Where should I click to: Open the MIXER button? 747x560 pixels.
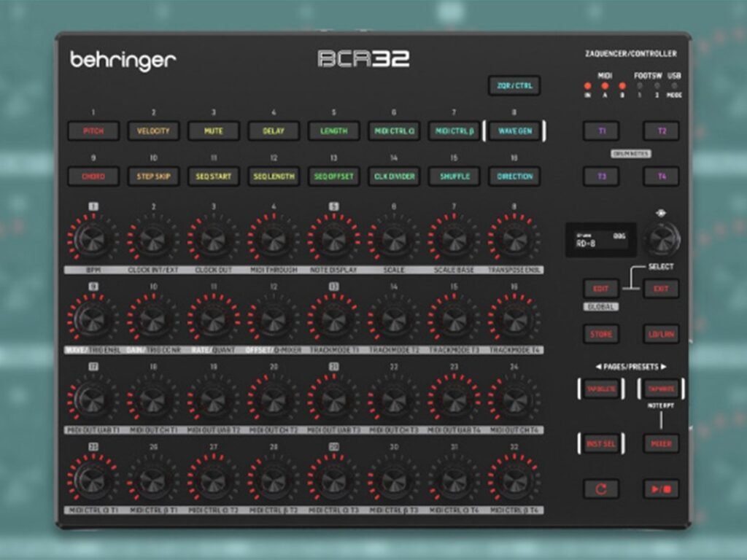(661, 444)
